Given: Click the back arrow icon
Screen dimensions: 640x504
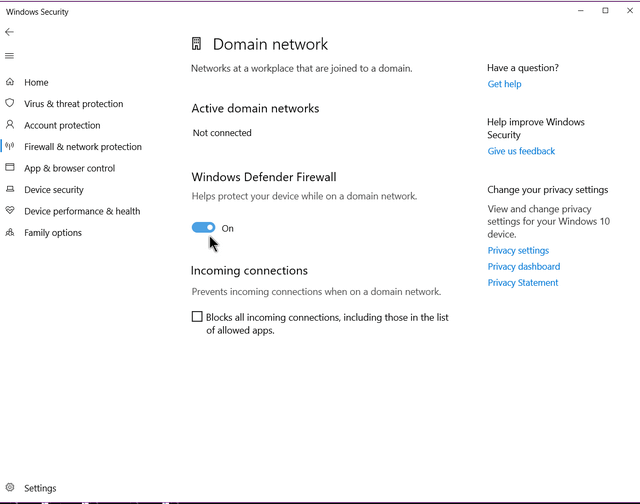Looking at the screenshot, I should 9,32.
